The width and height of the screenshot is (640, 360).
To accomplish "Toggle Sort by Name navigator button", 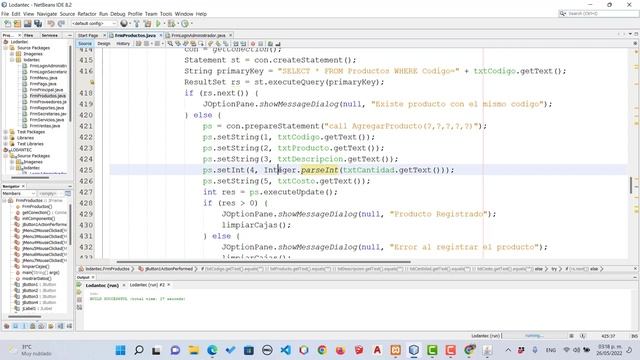I will 60,326.
